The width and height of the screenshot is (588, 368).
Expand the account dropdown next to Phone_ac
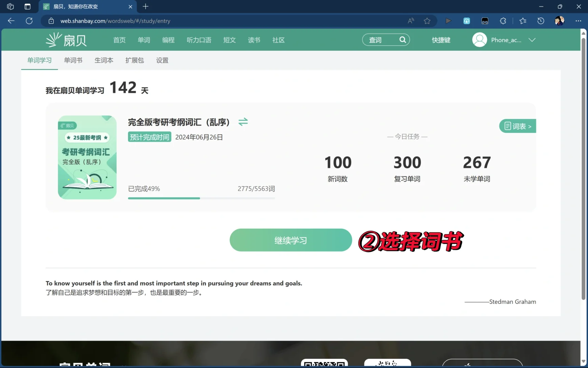532,40
